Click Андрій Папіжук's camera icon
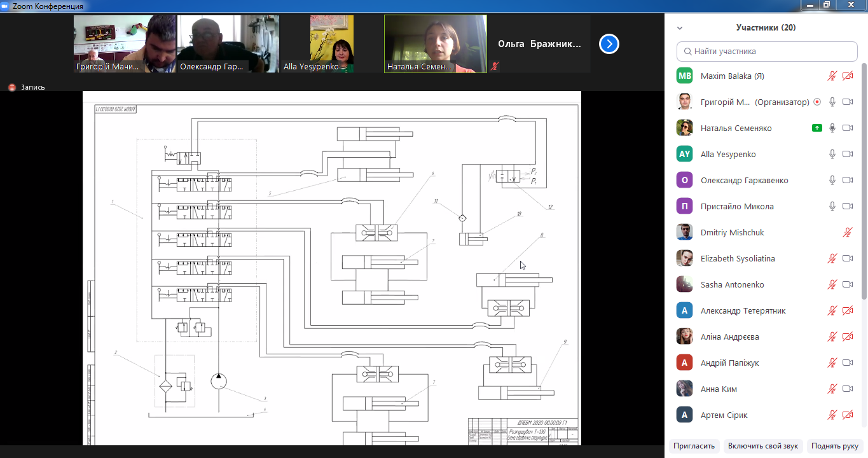This screenshot has width=868, height=458. [848, 363]
